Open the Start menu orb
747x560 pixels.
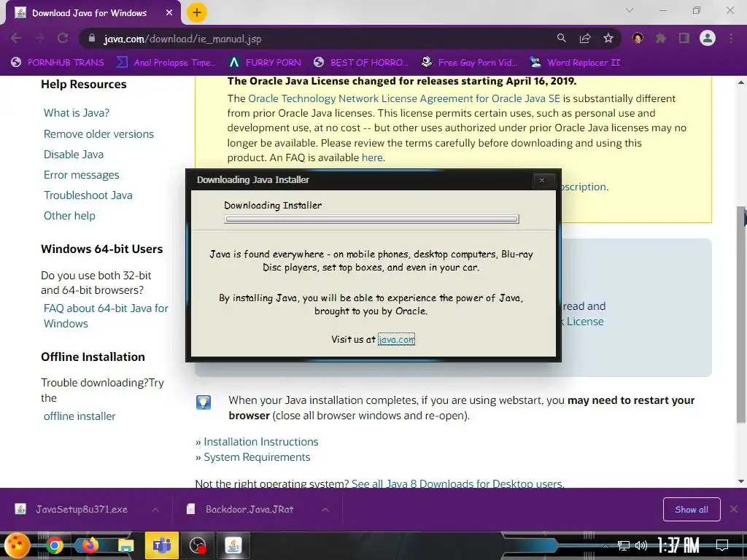click(18, 545)
